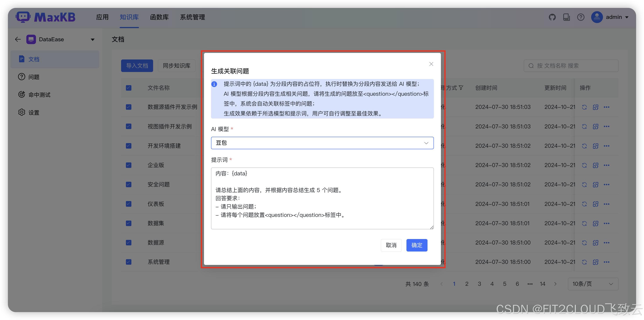This screenshot has height=320, width=644.
Task: Click the back arrow beside DataEase
Action: pyautogui.click(x=18, y=39)
